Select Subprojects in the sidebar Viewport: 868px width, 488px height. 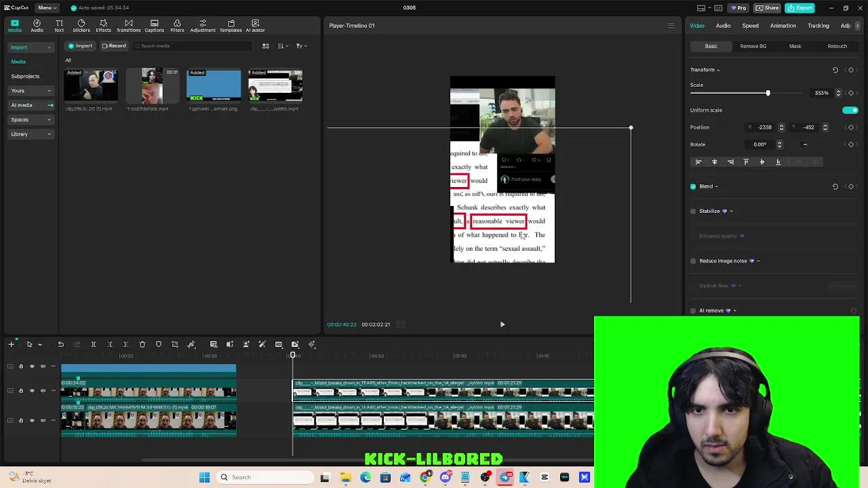pos(25,76)
